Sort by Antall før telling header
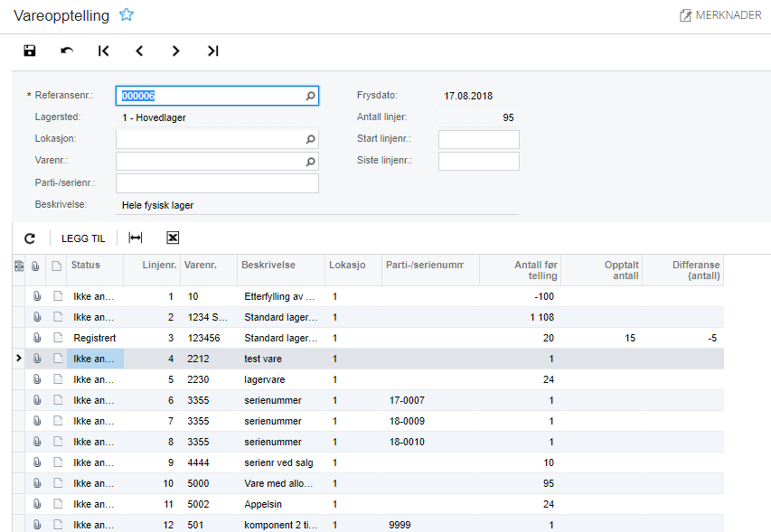Image resolution: width=771 pixels, height=532 pixels. click(x=520, y=270)
